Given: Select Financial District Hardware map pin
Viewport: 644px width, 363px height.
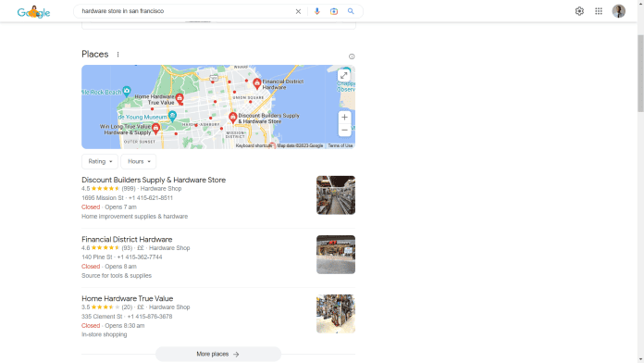Looking at the screenshot, I should [x=256, y=84].
